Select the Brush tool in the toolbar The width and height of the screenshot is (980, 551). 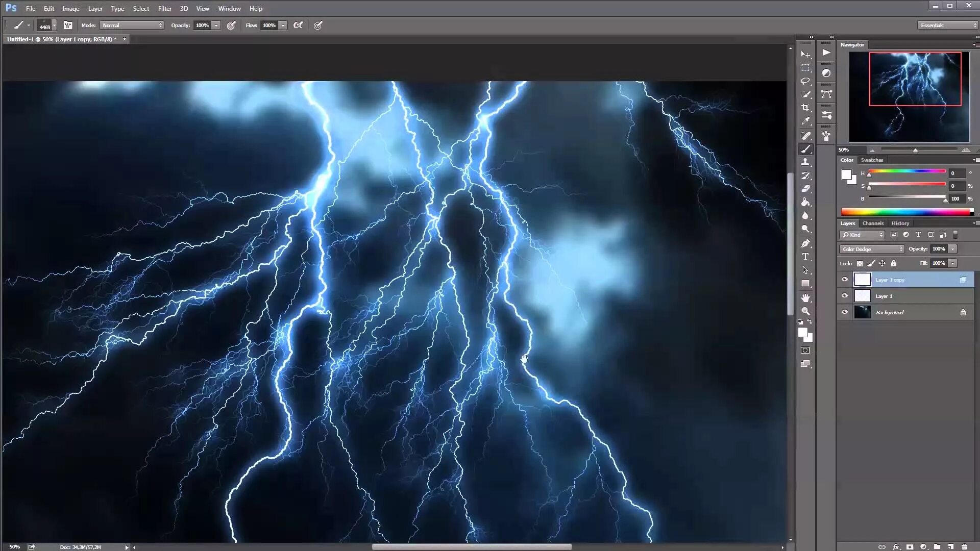tap(806, 148)
